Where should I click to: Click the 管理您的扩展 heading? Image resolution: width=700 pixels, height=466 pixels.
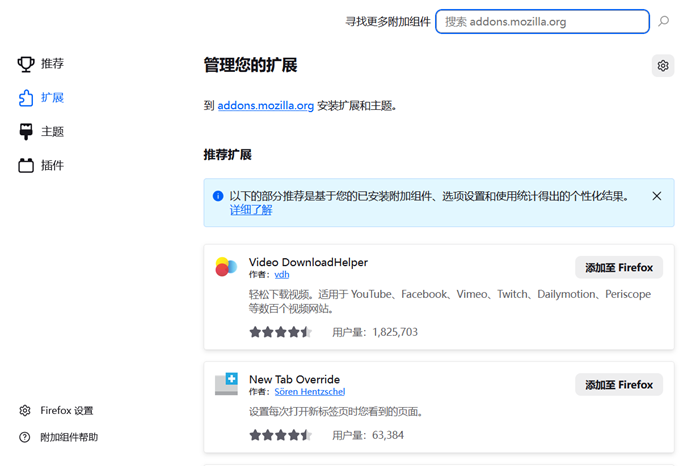tap(250, 65)
